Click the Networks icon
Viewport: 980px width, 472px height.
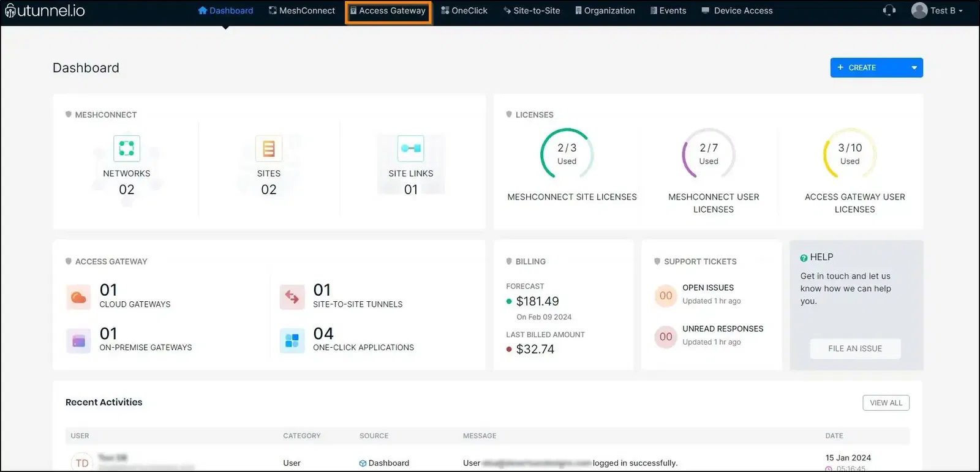[127, 148]
